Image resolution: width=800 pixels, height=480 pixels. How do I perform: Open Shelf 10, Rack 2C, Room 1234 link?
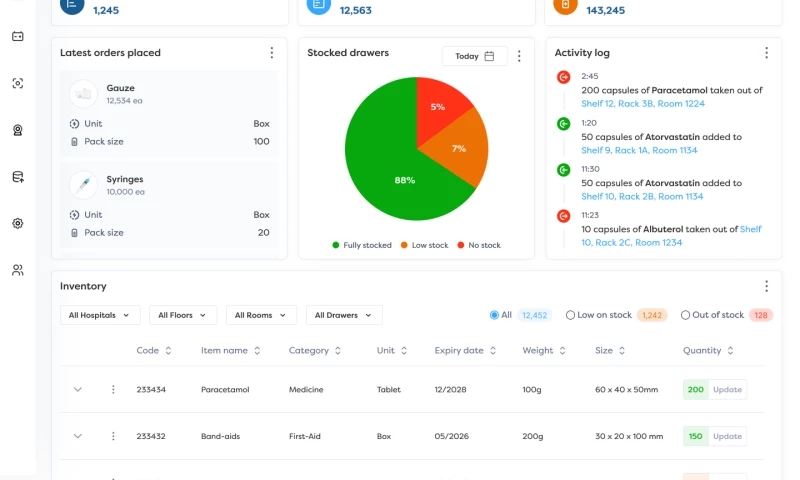[632, 243]
